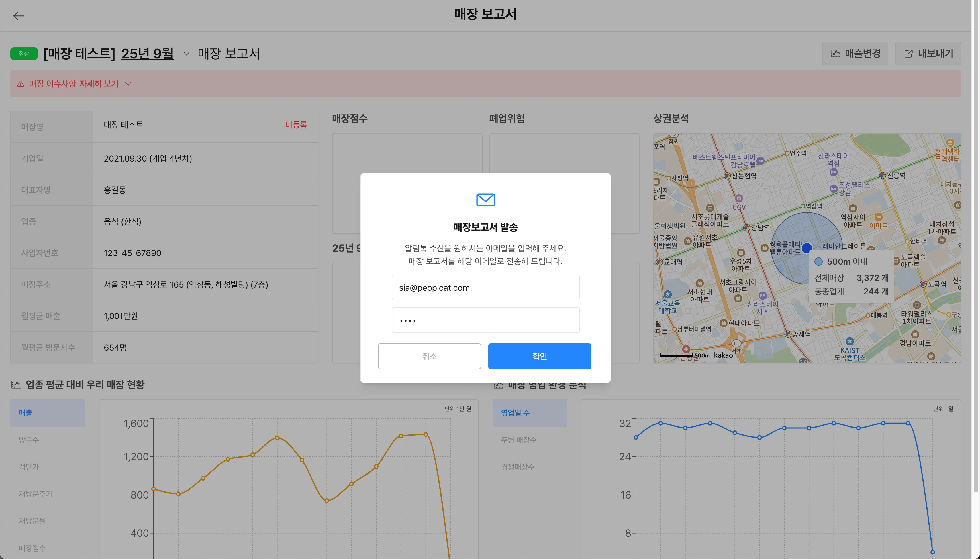The image size is (980, 559).
Task: Click the 강남역 subway station marker
Action: click(746, 228)
